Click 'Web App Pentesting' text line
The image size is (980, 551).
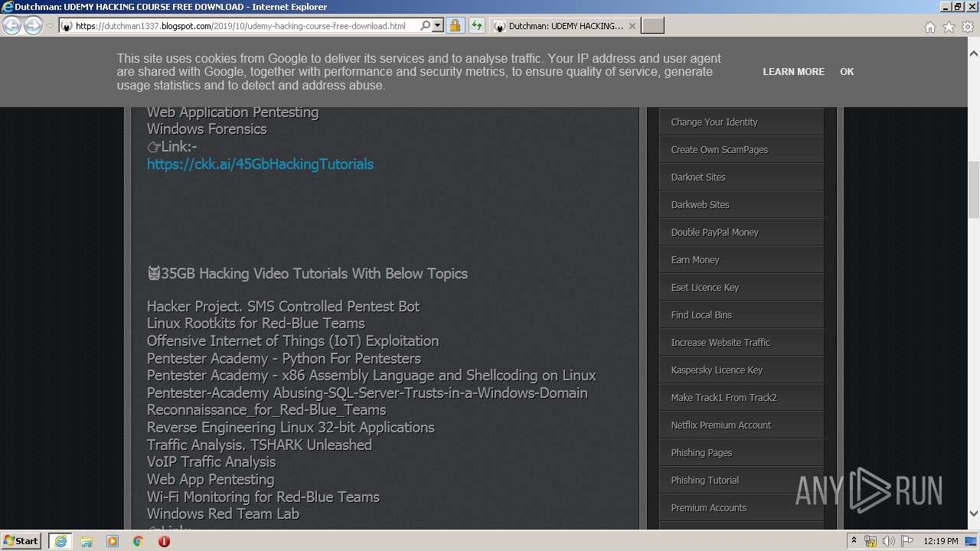click(x=211, y=479)
